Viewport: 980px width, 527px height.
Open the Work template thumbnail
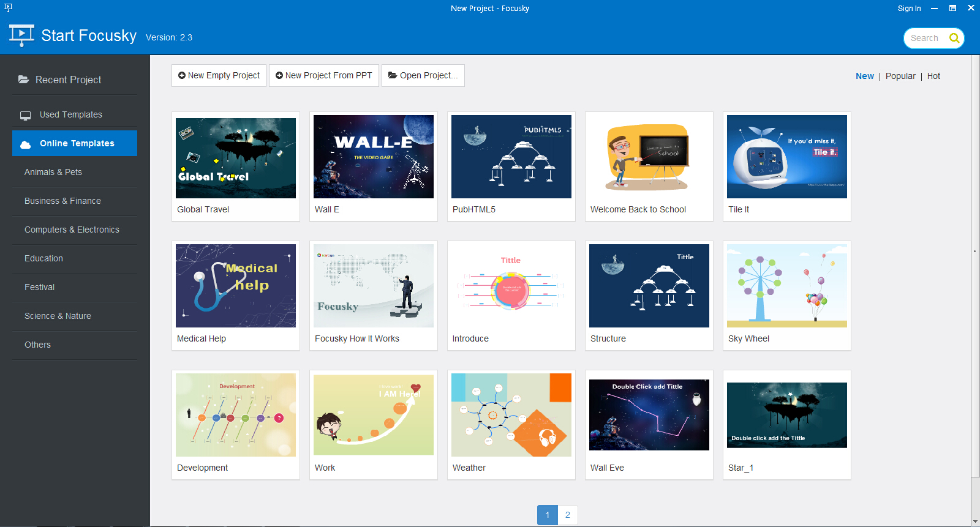click(374, 415)
